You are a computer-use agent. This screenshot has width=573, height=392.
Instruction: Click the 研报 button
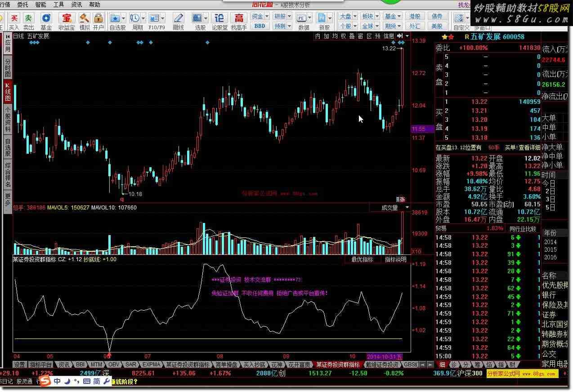pyautogui.click(x=280, y=17)
